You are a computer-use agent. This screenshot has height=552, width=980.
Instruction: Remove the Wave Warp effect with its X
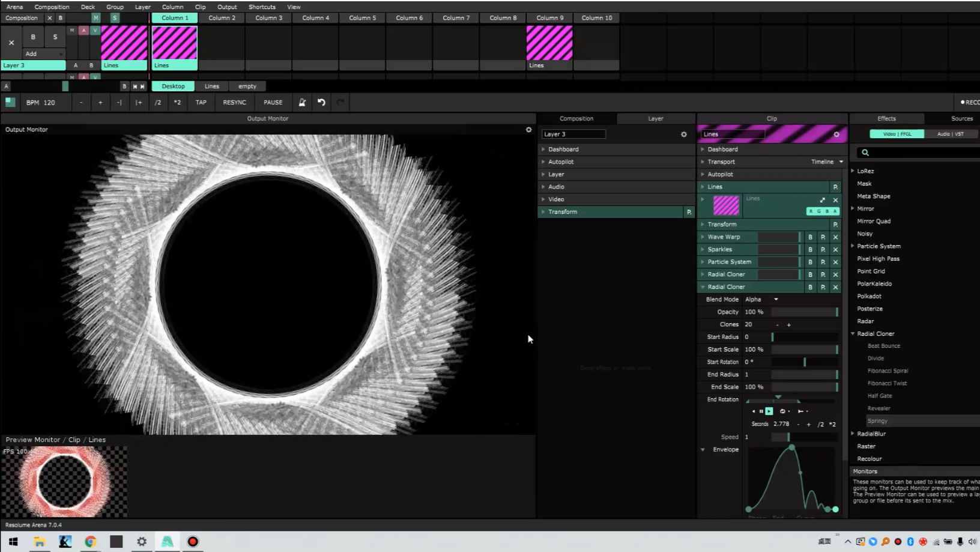835,237
